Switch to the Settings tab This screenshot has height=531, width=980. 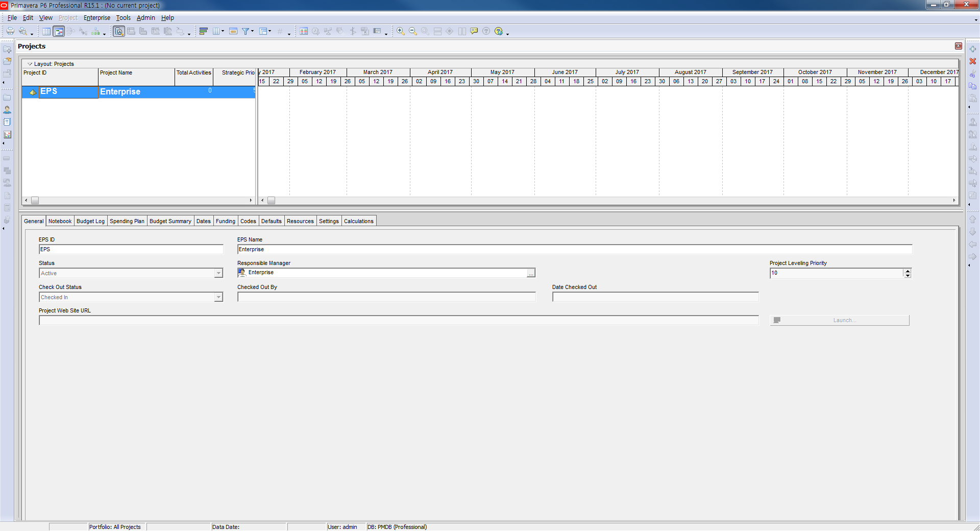tap(329, 221)
